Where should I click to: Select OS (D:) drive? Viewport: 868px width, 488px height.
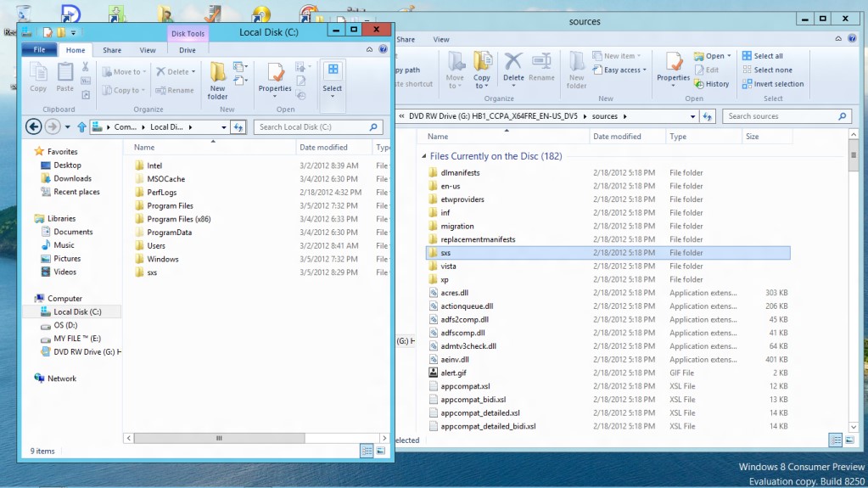[65, 325]
